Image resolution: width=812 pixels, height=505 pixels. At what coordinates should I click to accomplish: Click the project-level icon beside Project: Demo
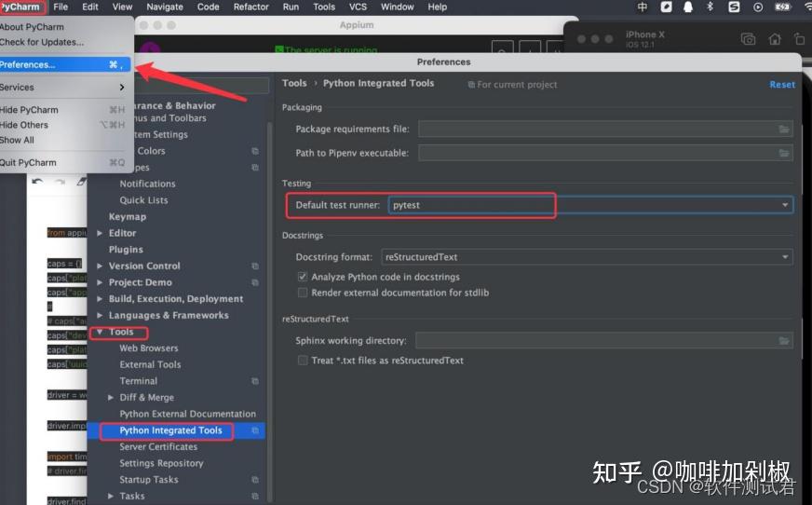click(255, 282)
